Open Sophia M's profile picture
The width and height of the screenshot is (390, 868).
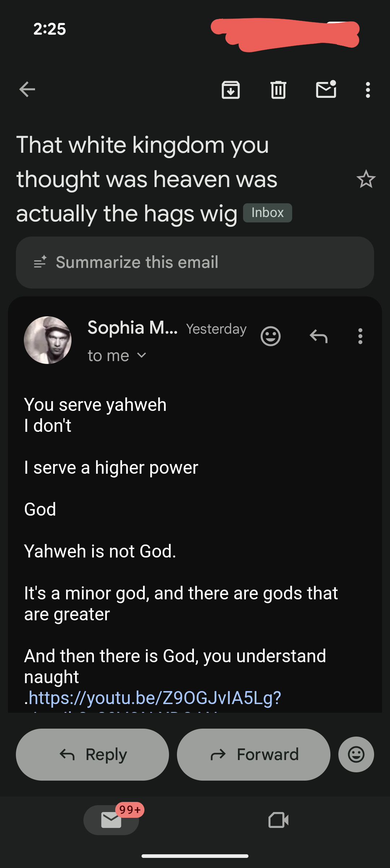pyautogui.click(x=48, y=340)
